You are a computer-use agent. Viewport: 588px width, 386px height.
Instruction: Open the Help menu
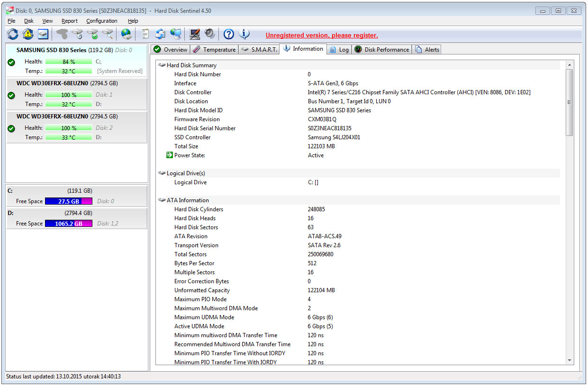coord(133,21)
